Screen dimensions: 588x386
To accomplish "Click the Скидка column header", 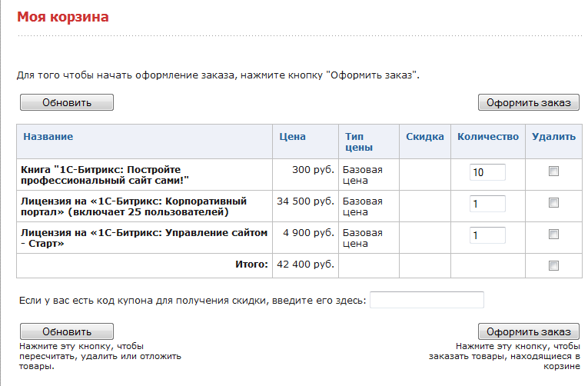I will coord(425,137).
